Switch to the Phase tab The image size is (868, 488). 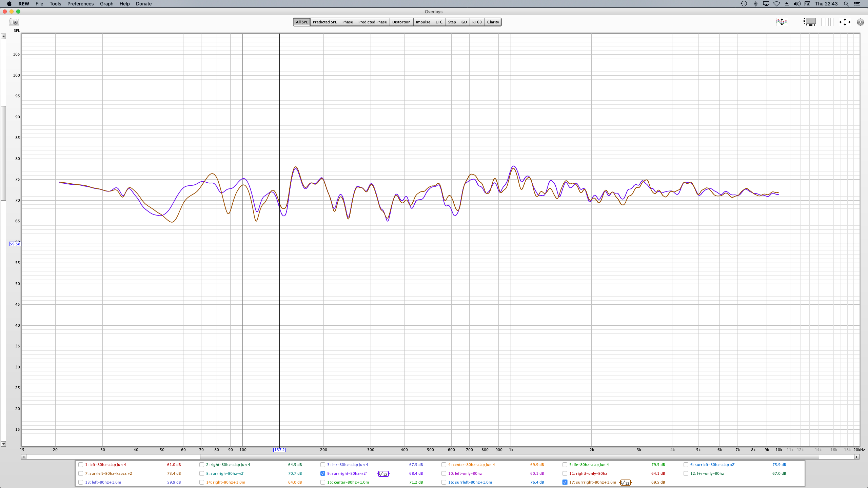tap(347, 22)
